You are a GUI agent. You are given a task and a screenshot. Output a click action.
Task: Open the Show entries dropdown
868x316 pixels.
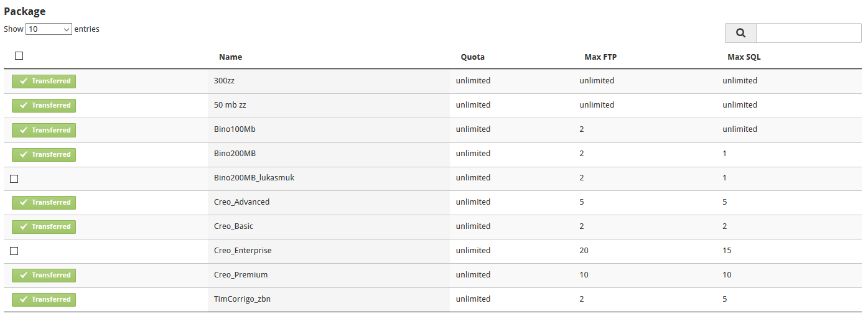click(49, 29)
